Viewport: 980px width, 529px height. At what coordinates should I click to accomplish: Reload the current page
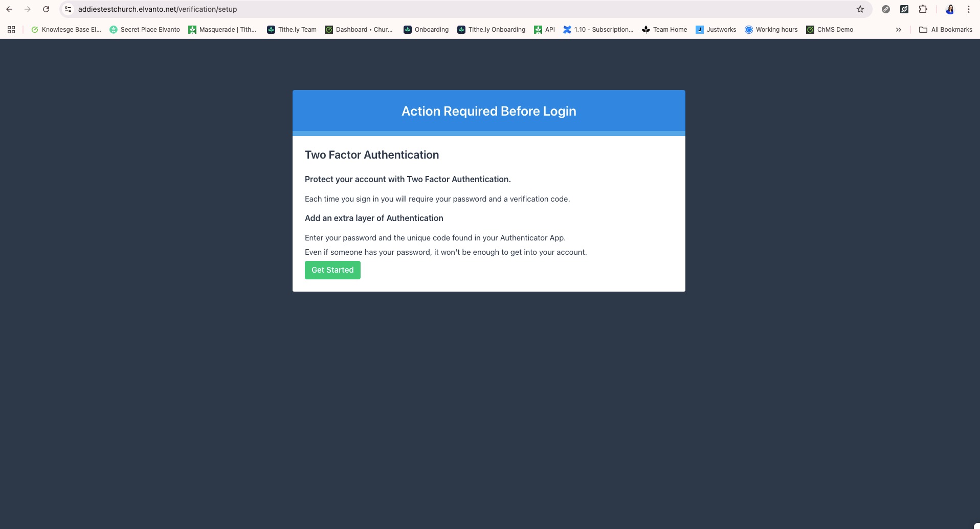(x=46, y=9)
